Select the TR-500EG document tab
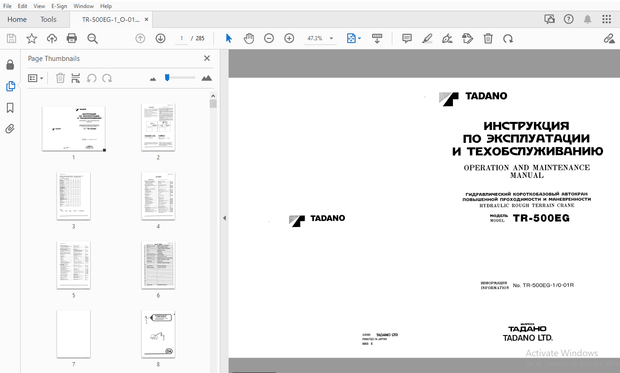 (x=110, y=19)
